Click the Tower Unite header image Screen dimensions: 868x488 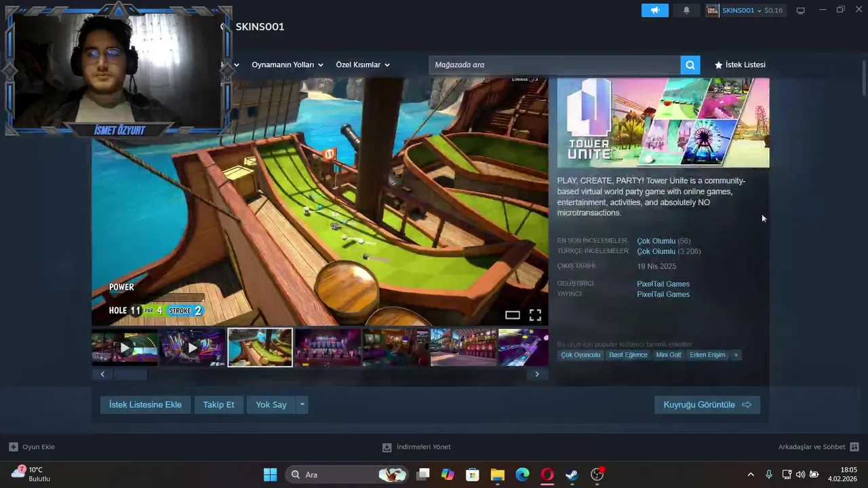pos(663,123)
